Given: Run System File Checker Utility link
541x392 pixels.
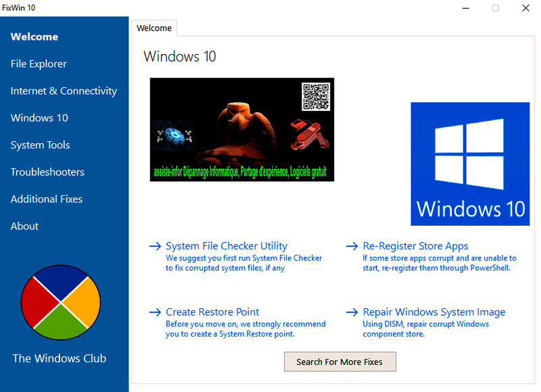Looking at the screenshot, I should coord(227,246).
